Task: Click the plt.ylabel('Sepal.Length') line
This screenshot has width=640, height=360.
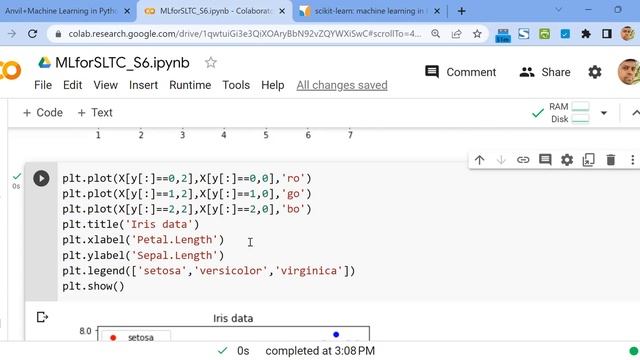Action: coord(143,255)
